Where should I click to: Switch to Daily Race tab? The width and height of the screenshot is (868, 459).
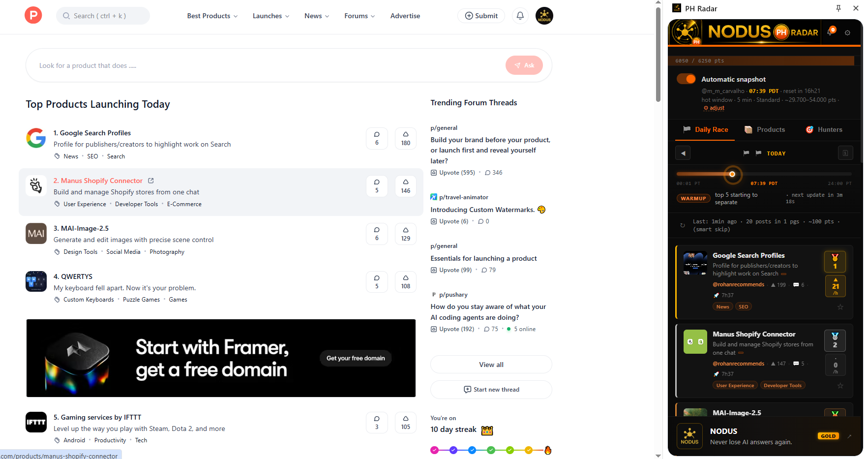point(706,129)
